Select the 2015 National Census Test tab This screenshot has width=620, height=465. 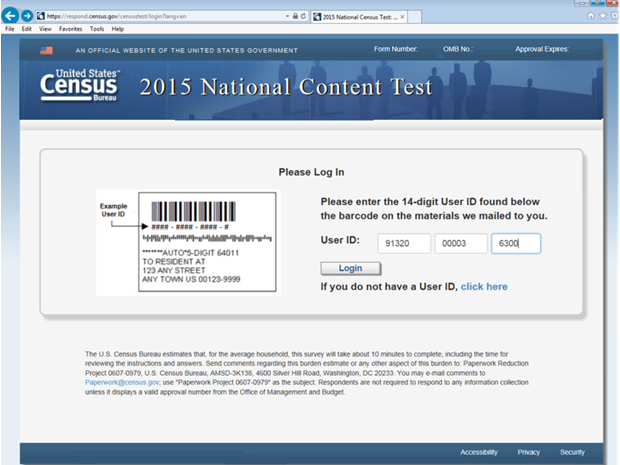point(359,17)
